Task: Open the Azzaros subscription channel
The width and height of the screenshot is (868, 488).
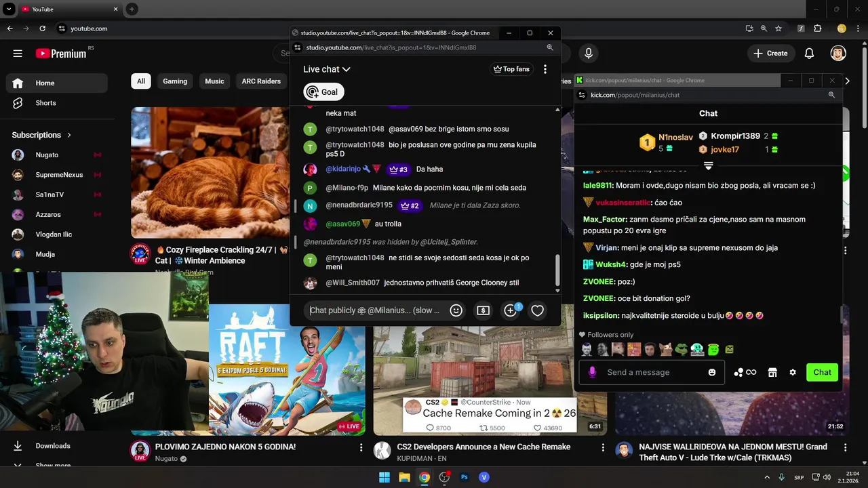Action: pos(57,214)
